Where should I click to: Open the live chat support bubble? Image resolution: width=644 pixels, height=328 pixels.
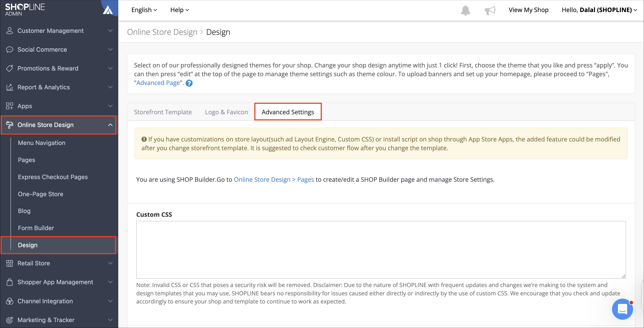pyautogui.click(x=622, y=309)
